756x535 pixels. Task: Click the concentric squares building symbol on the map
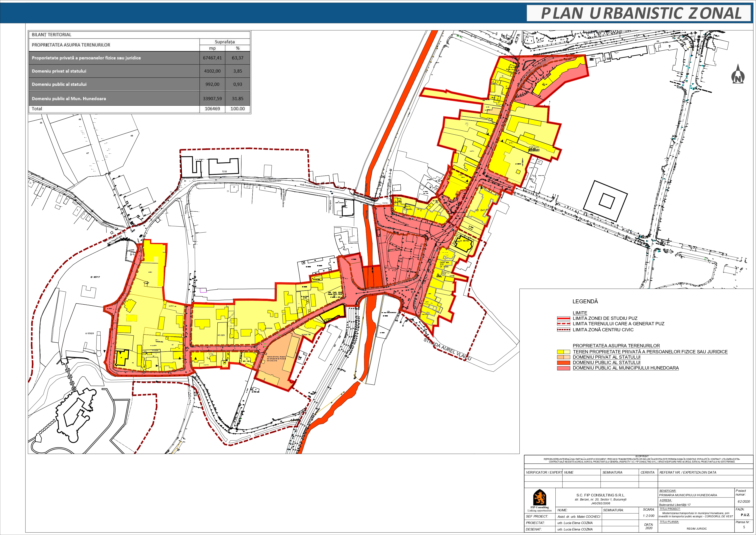point(606,201)
